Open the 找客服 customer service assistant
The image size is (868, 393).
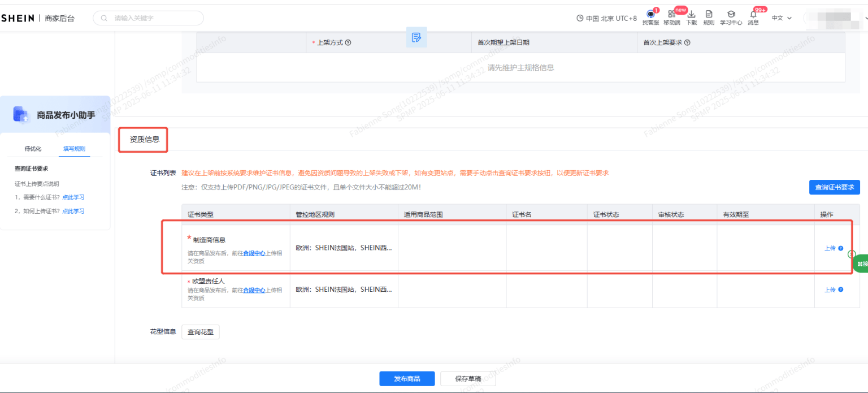coord(650,18)
